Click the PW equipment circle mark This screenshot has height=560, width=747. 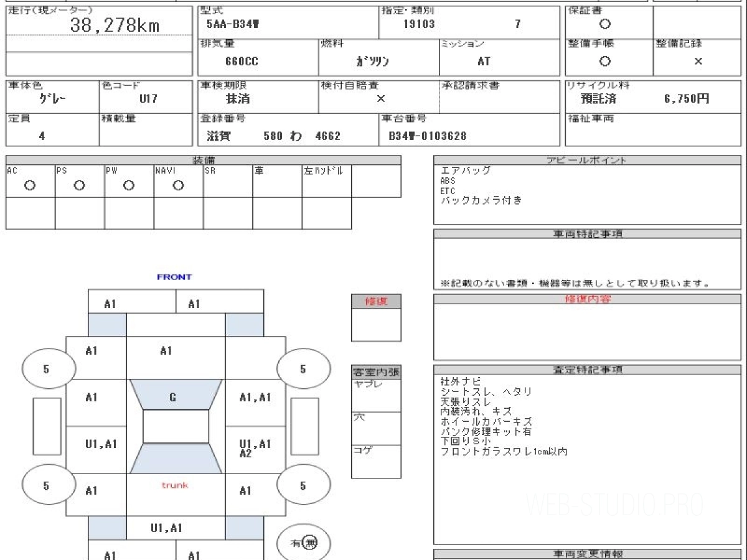(x=128, y=185)
